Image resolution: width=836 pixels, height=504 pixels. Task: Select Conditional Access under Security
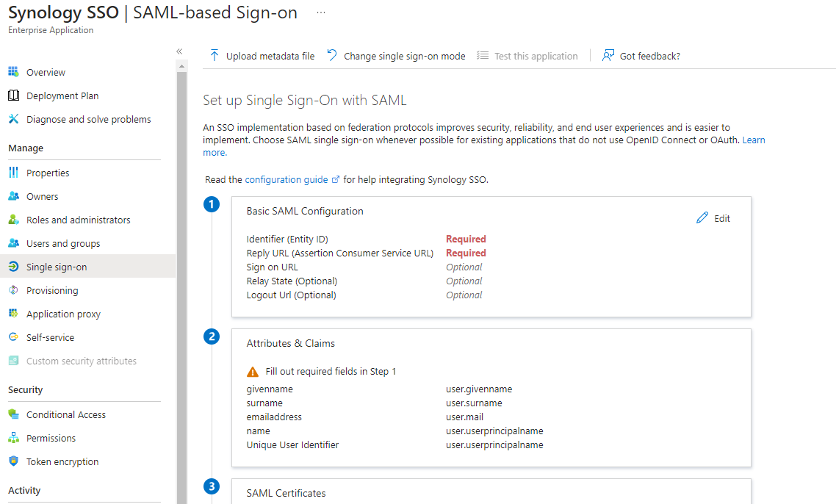[x=66, y=414]
